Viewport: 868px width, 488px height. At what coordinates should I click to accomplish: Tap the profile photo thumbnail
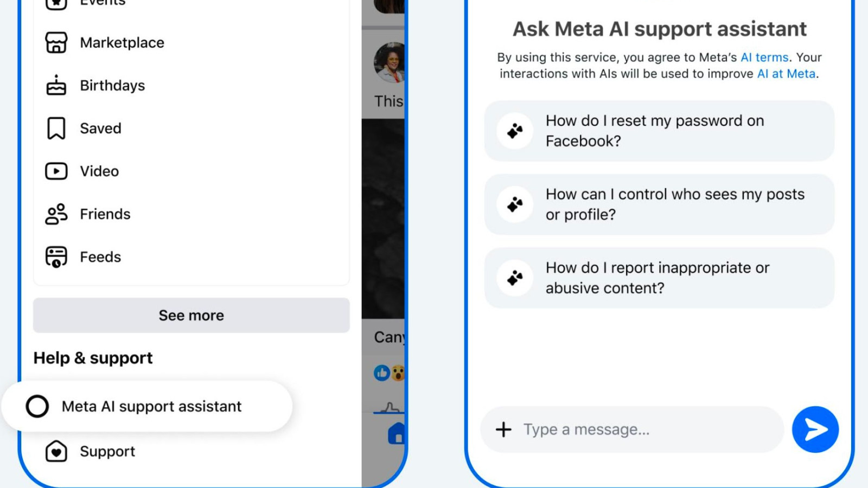coord(390,62)
